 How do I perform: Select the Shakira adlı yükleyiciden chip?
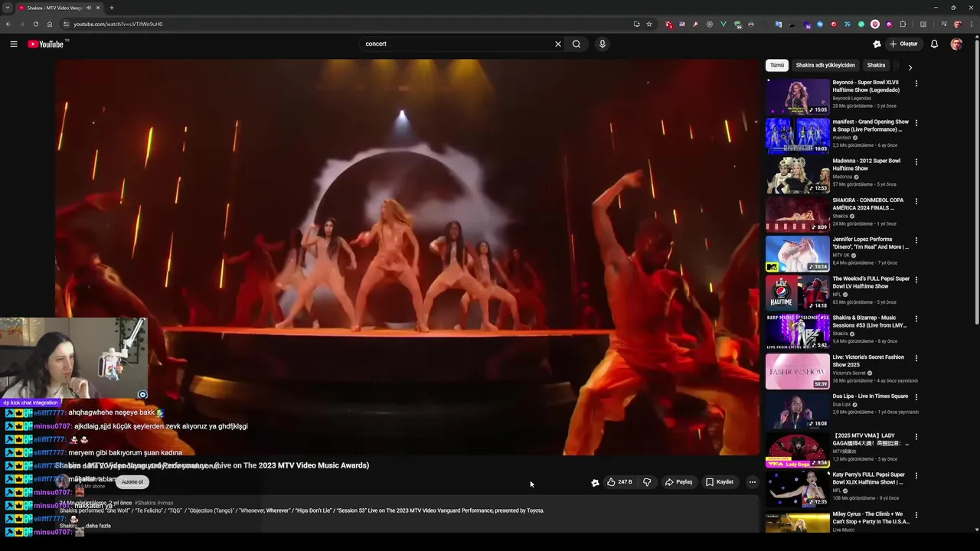click(825, 65)
